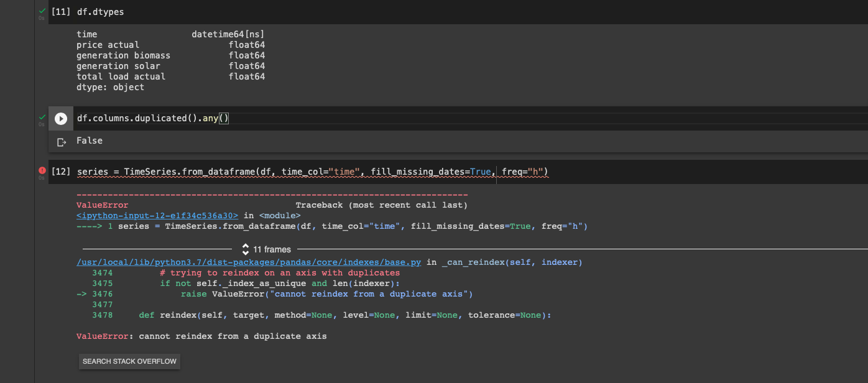The width and height of the screenshot is (868, 383).
Task: Click the green checkmark beside cell 11
Action: (41, 9)
